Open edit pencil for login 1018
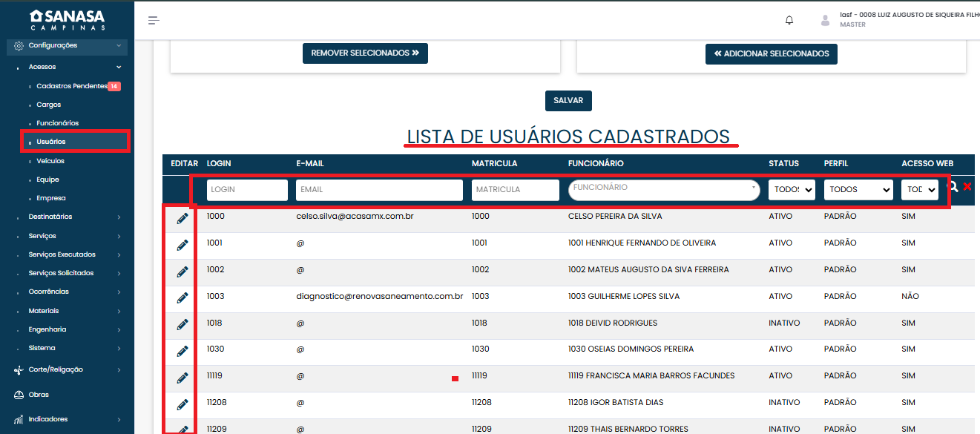The height and width of the screenshot is (434, 980). (182, 324)
